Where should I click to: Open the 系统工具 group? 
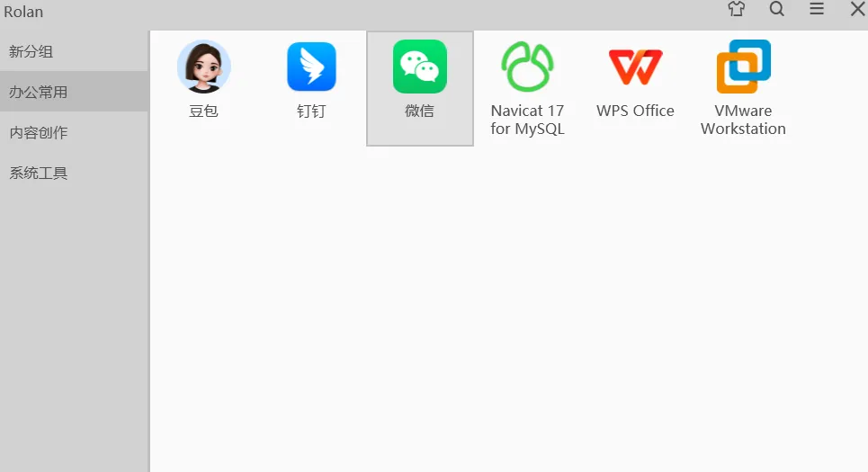tap(74, 173)
